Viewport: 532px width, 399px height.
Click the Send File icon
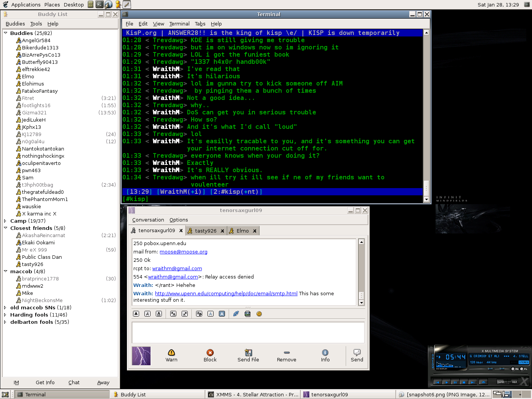click(248, 355)
